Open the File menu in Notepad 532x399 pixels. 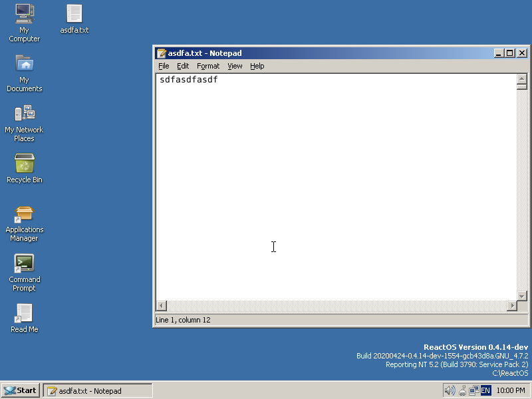(164, 66)
